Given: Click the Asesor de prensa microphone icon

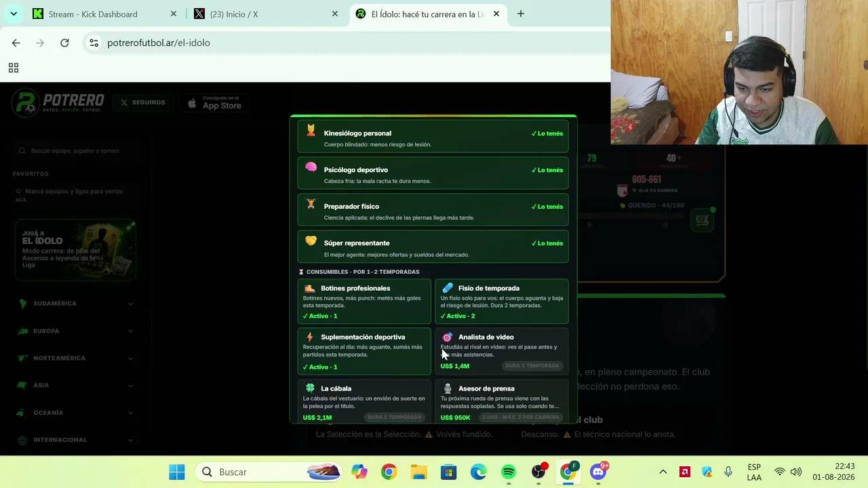Looking at the screenshot, I should [448, 388].
